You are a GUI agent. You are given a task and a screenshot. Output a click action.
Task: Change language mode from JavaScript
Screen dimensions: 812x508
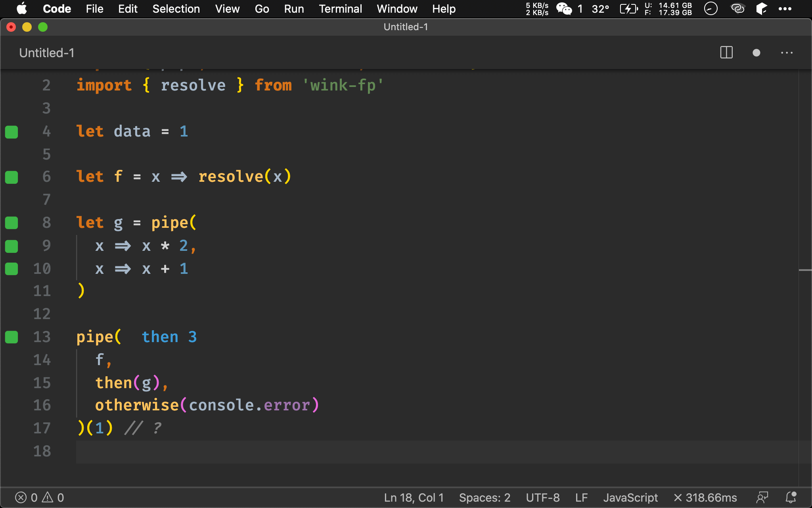(630, 498)
